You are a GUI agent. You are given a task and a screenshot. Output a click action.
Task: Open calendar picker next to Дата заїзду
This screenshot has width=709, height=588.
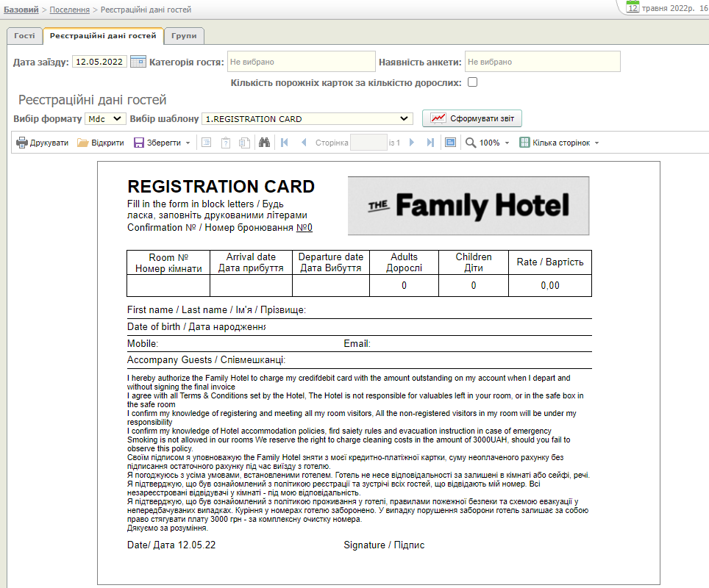138,62
